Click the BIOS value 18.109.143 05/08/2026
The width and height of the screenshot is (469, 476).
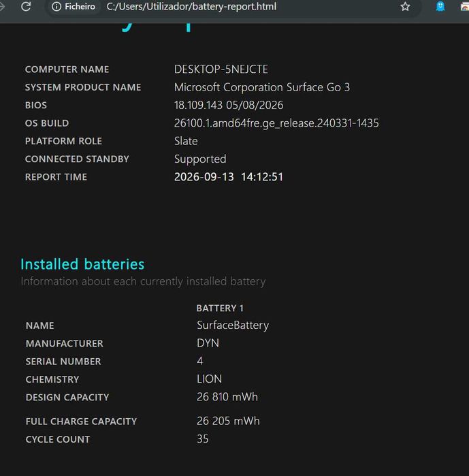click(229, 106)
